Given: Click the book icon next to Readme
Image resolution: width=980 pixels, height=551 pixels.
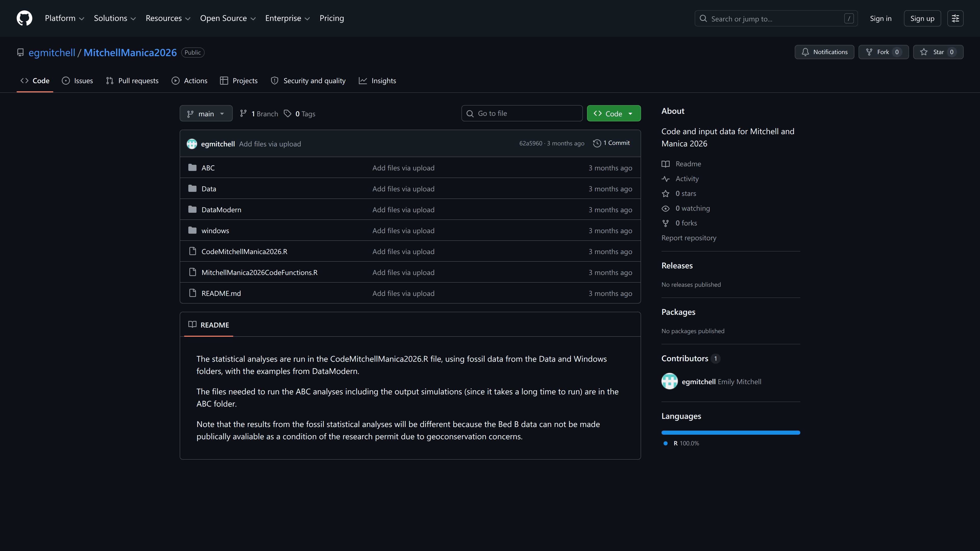Looking at the screenshot, I should [x=665, y=164].
